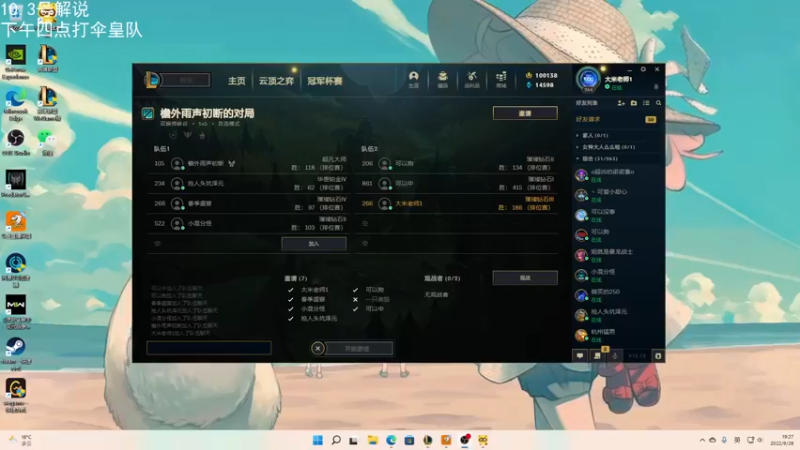Click the lobby game mode icon beside title
Viewport: 800px width, 450px height.
(147, 113)
